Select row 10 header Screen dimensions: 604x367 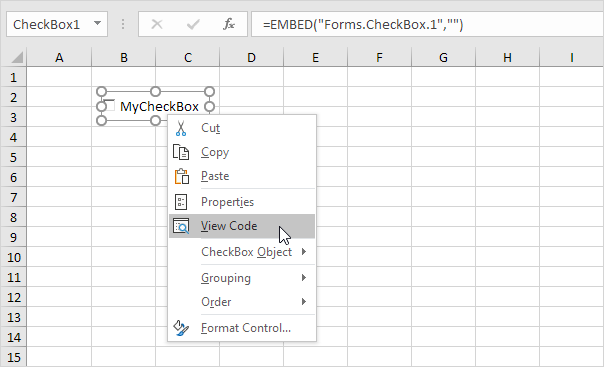point(13,258)
